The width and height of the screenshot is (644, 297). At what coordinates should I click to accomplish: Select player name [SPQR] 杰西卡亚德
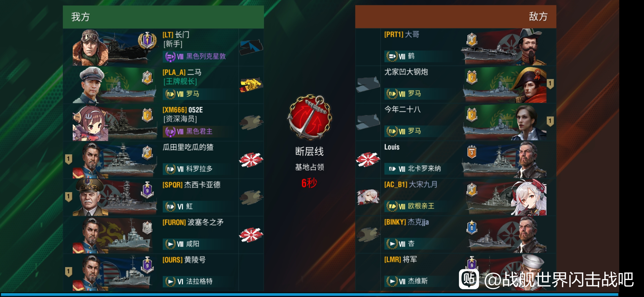click(x=192, y=185)
